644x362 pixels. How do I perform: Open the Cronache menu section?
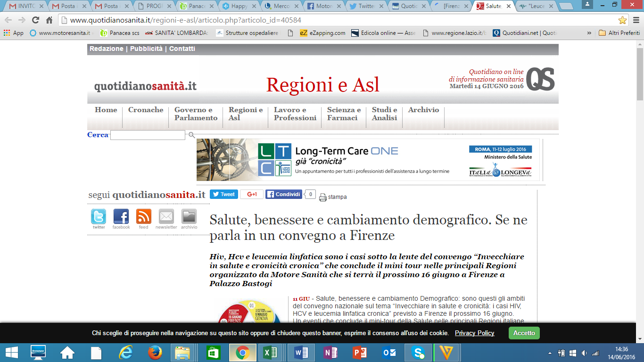tap(146, 110)
